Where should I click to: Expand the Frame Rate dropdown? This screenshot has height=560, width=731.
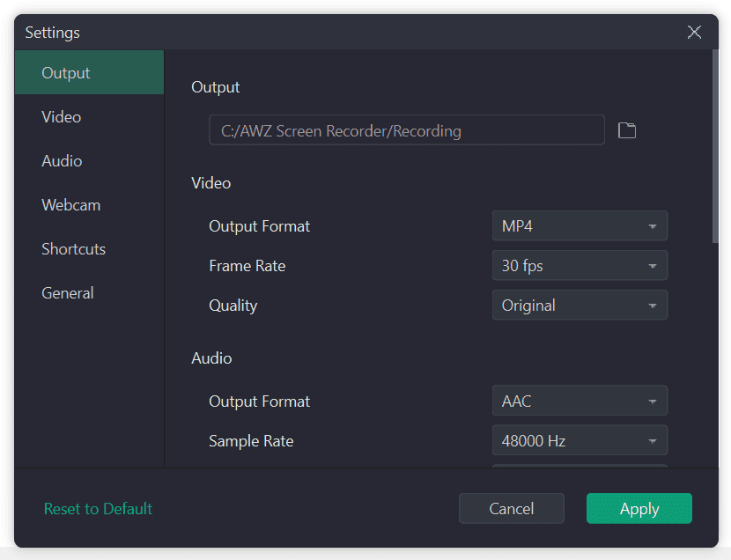(x=579, y=266)
